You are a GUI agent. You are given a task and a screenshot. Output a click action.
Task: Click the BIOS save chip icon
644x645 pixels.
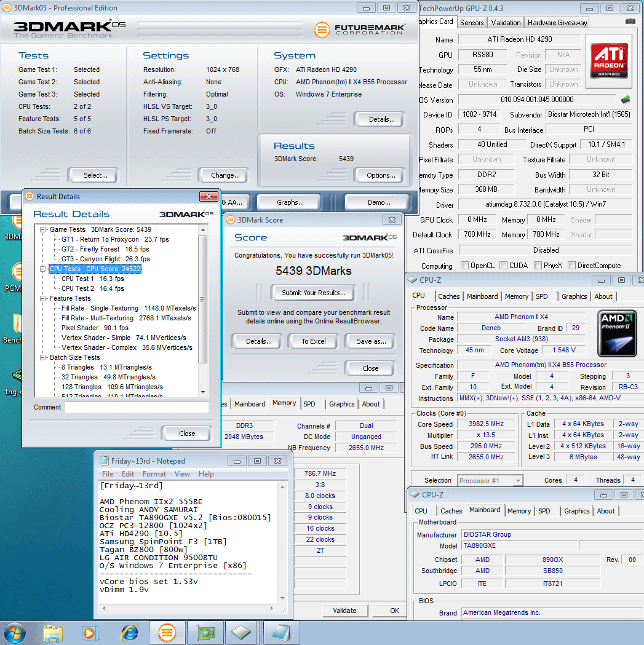[x=626, y=100]
